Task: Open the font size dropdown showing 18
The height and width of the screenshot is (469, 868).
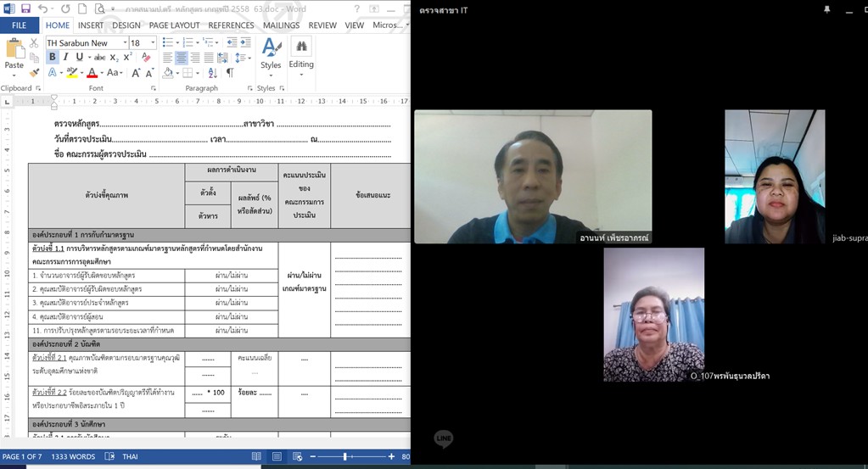Action: coord(153,42)
